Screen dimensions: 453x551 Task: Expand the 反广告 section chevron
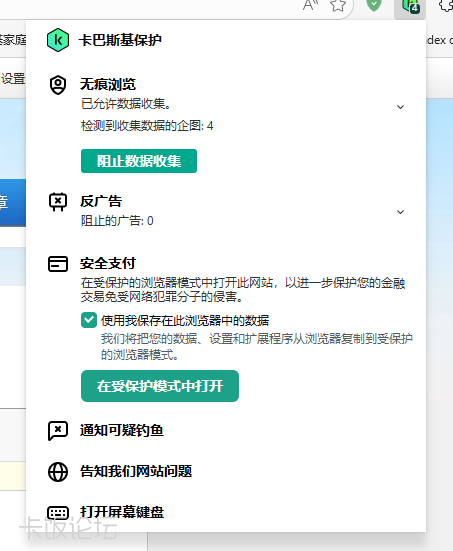point(400,212)
